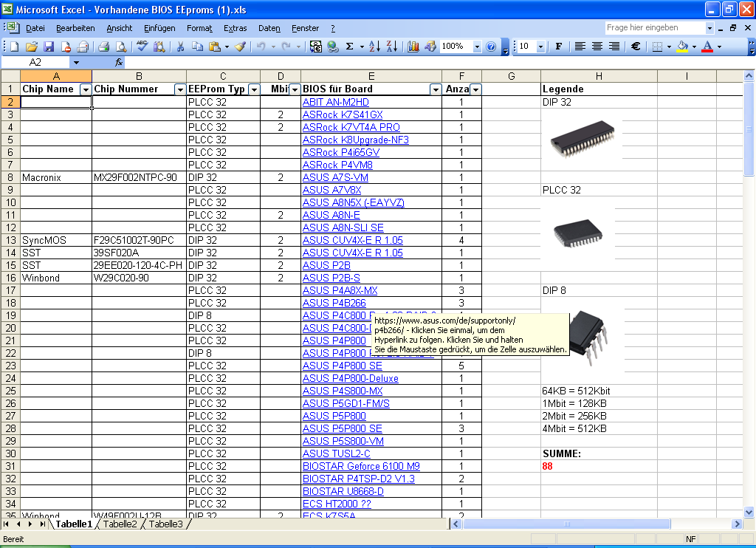The image size is (756, 548).
Task: Click the Undo arrow
Action: click(x=261, y=47)
